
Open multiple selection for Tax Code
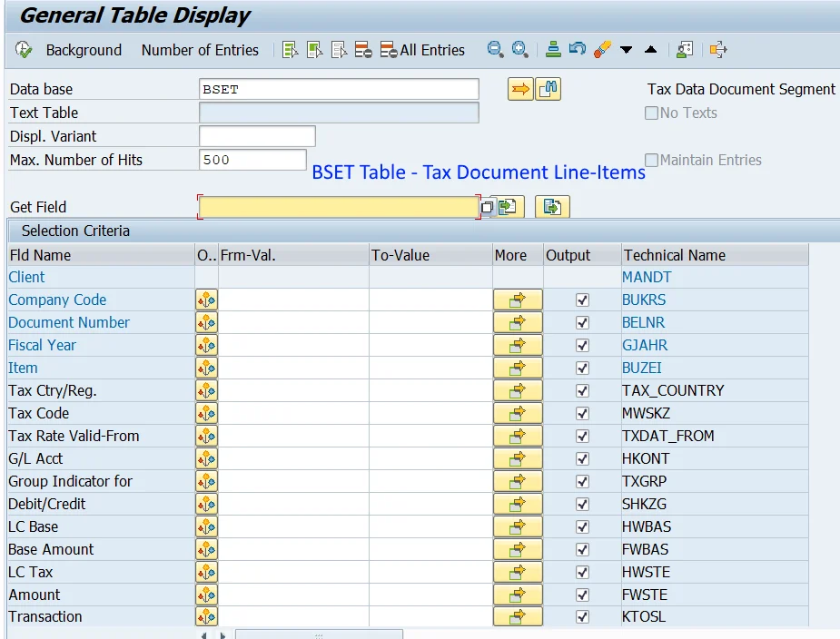518,414
